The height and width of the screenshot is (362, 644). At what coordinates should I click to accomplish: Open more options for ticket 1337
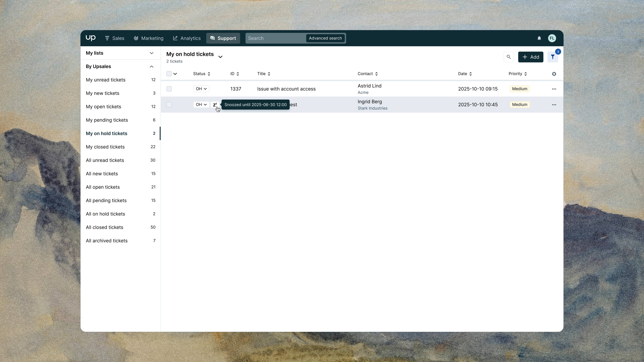(554, 89)
